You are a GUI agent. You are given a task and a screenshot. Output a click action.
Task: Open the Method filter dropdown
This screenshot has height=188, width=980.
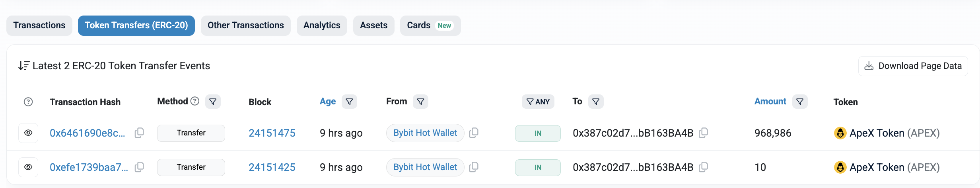[x=213, y=102]
